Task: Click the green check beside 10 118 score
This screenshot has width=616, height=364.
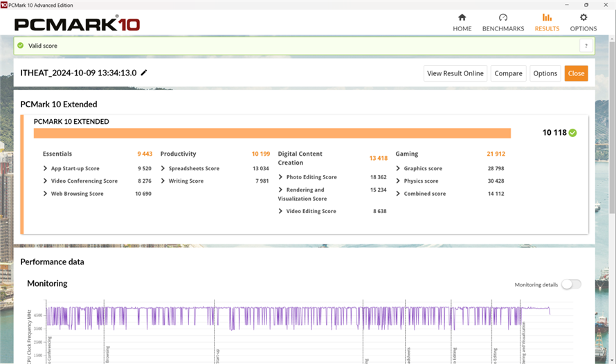Action: click(x=572, y=133)
